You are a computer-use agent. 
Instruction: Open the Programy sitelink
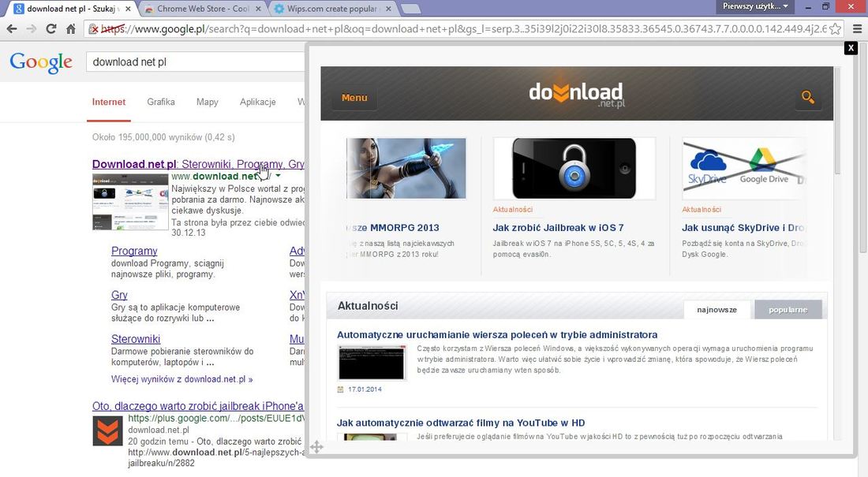point(134,252)
